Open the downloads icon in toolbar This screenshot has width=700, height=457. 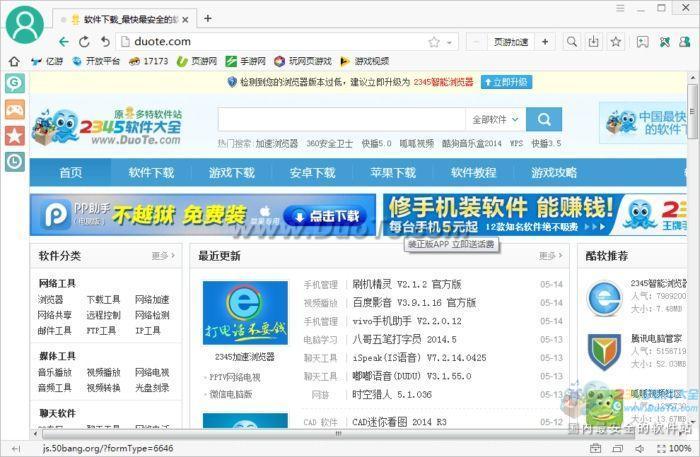(593, 42)
